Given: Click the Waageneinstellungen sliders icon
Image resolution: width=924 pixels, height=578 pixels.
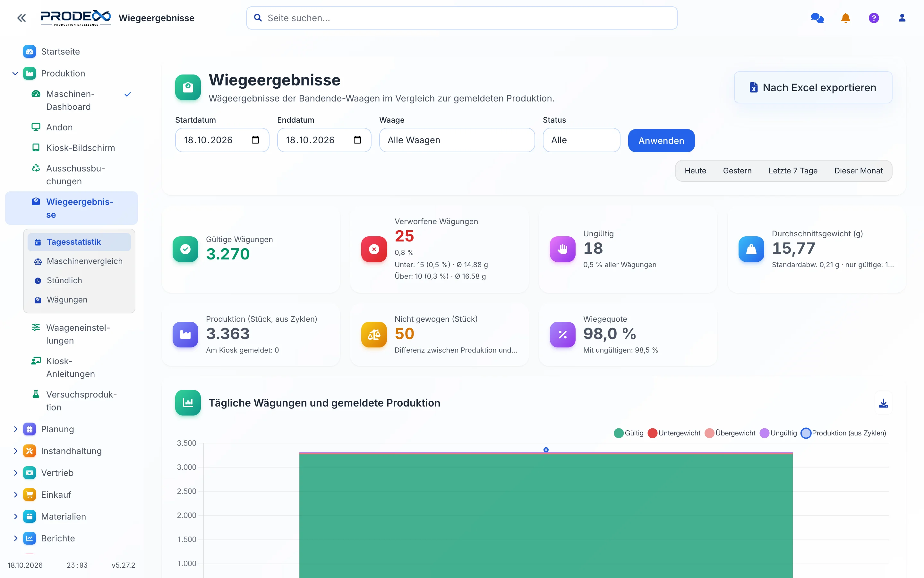Looking at the screenshot, I should [36, 327].
